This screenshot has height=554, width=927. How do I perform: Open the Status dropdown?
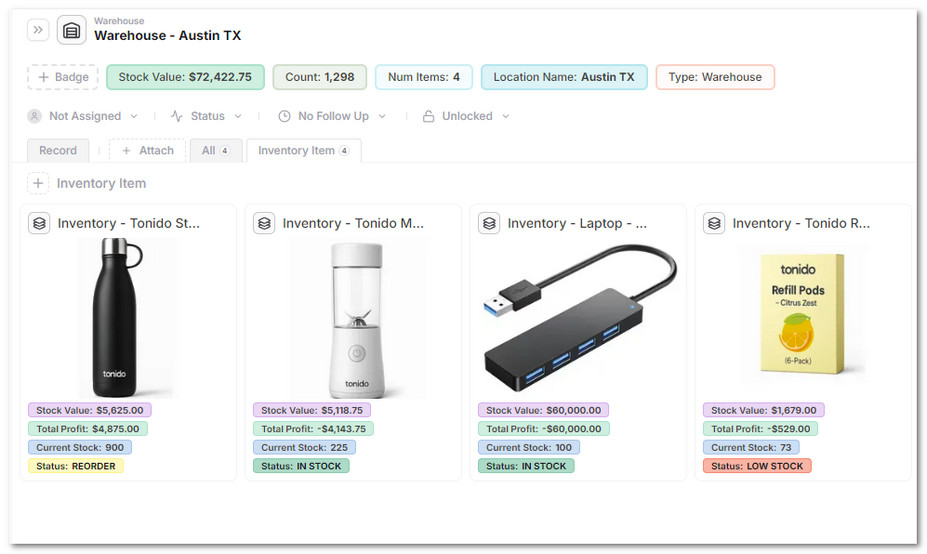[x=216, y=116]
